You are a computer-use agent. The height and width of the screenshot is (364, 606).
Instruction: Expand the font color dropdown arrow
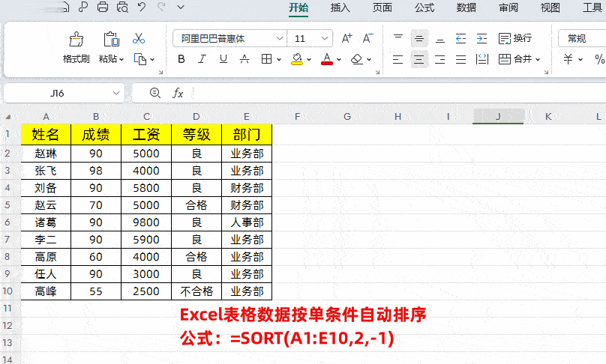[x=339, y=59]
